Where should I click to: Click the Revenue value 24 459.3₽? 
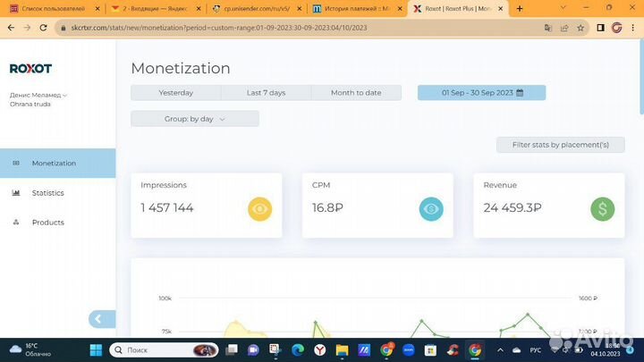(513, 207)
